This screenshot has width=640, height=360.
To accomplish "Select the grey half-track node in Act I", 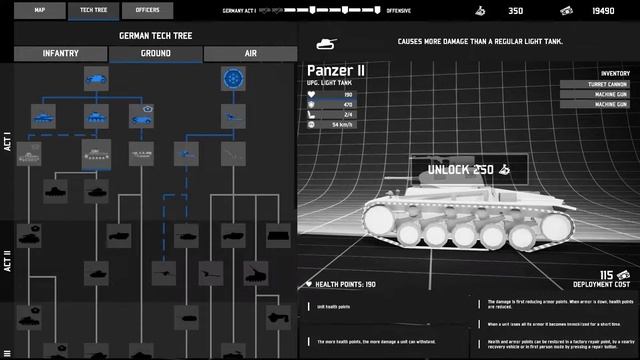I will point(141,154).
